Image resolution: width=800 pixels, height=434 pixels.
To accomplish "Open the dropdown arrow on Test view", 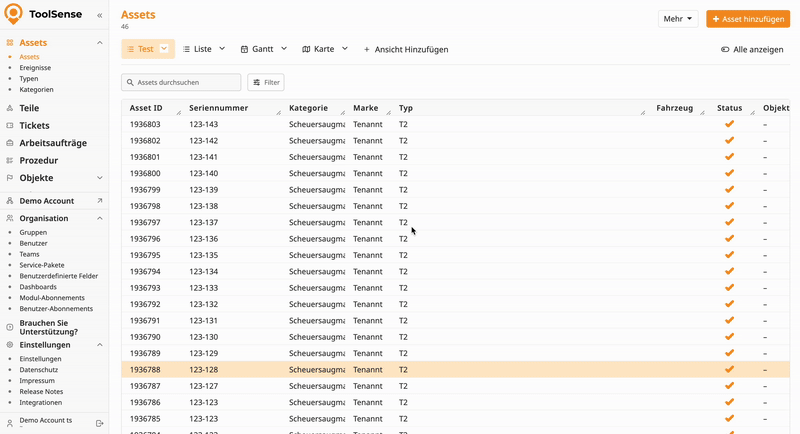I will click(164, 49).
